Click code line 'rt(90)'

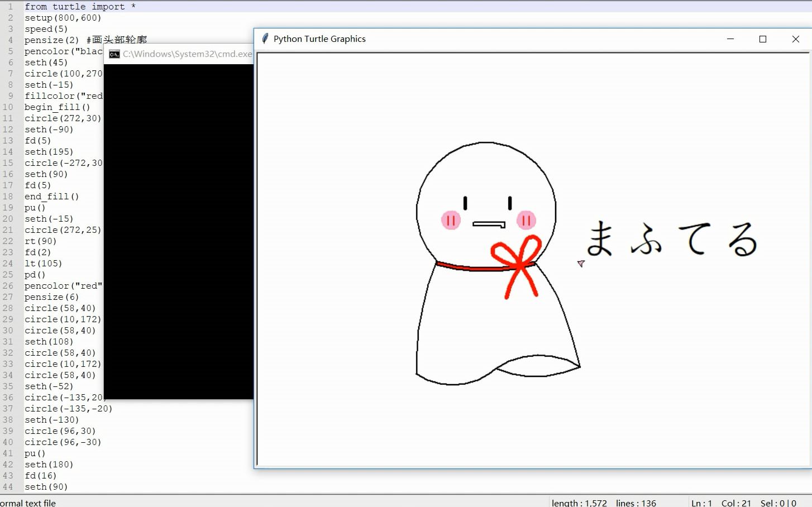[x=40, y=241]
